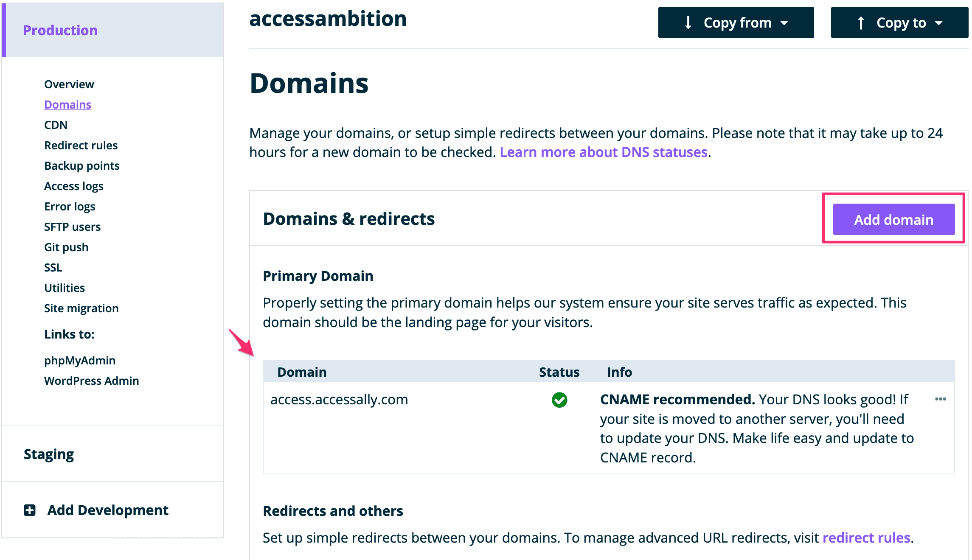This screenshot has height=560, width=972.
Task: Open phpMyAdmin from the sidebar
Action: (x=79, y=360)
